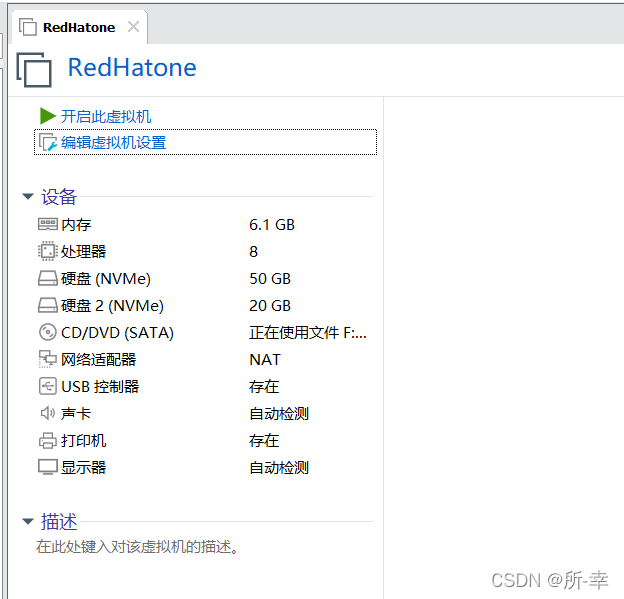
Task: Click the memory (内存) device icon
Action: tap(48, 224)
